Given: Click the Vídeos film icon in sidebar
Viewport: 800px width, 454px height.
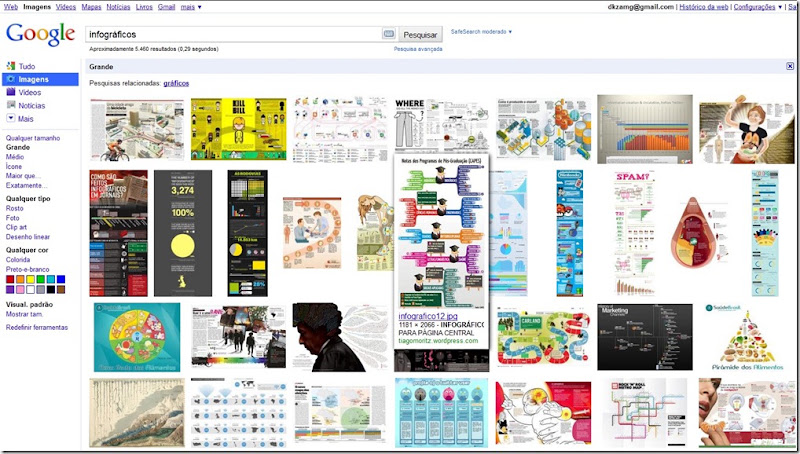Looking at the screenshot, I should (11, 92).
